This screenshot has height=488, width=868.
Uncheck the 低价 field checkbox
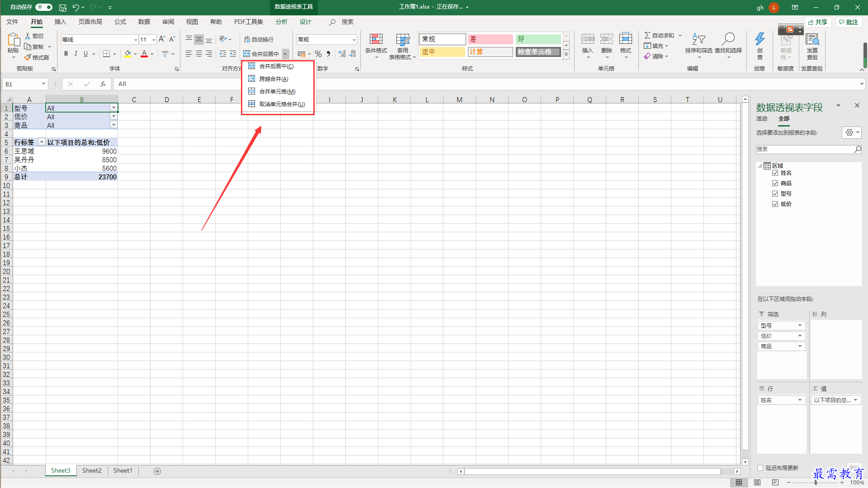pyautogui.click(x=775, y=204)
